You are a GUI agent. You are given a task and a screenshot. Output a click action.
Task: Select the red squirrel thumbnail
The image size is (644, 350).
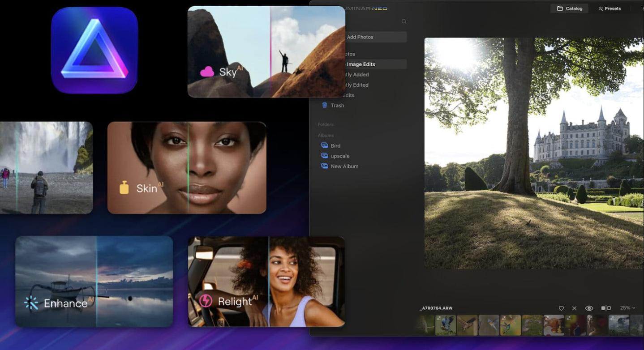[x=554, y=325]
